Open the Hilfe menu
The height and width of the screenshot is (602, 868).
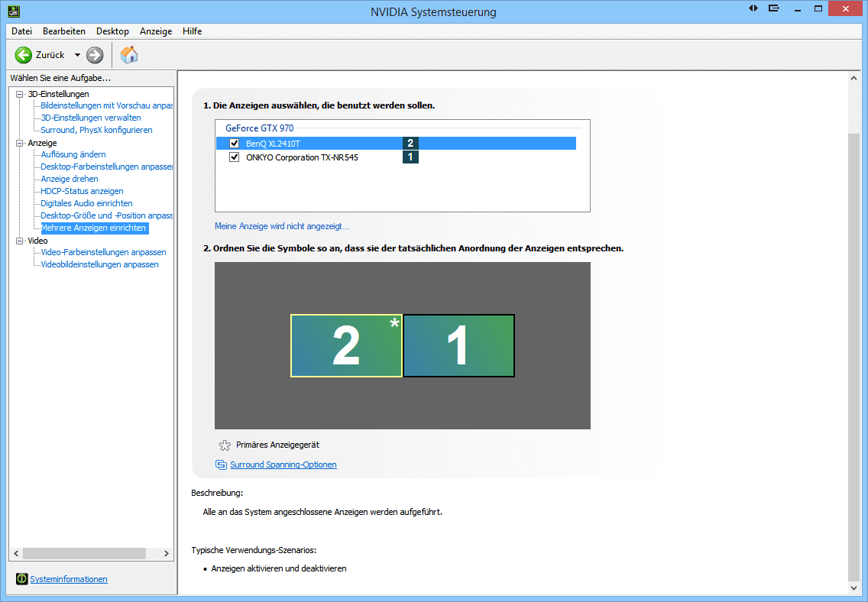pos(192,31)
